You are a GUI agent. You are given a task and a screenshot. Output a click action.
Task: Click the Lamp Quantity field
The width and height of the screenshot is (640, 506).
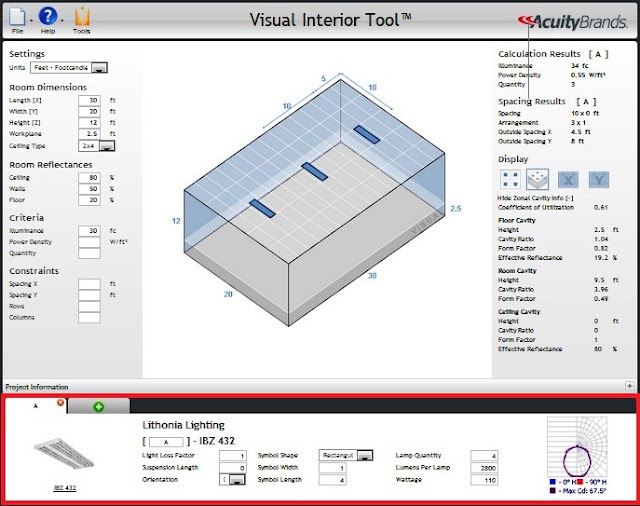484,455
